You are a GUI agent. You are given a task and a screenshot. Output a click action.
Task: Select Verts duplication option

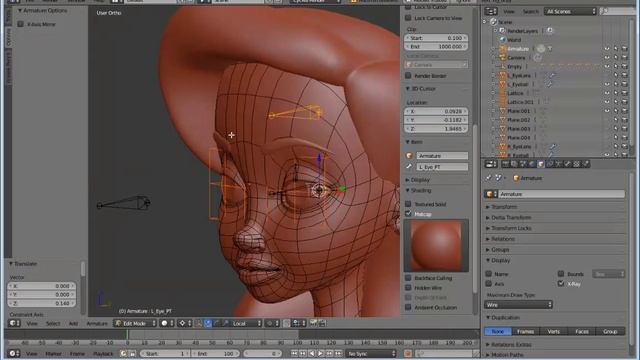click(x=554, y=331)
